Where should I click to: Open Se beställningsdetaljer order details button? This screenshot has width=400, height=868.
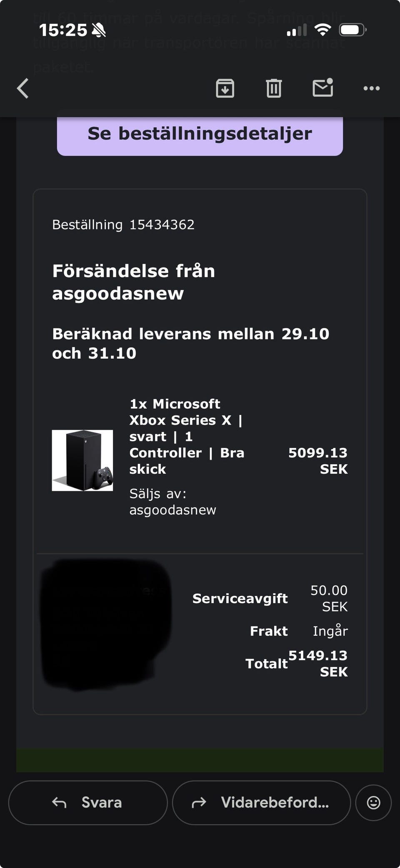click(200, 134)
